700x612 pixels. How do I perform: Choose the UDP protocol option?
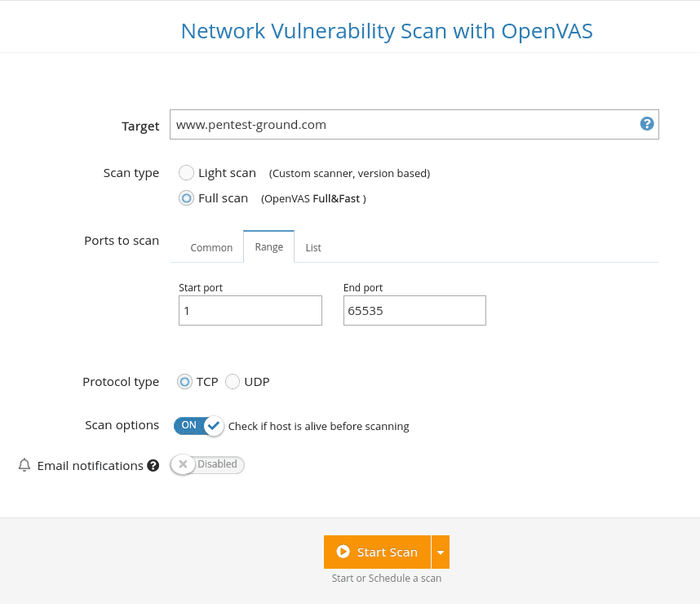click(x=232, y=381)
